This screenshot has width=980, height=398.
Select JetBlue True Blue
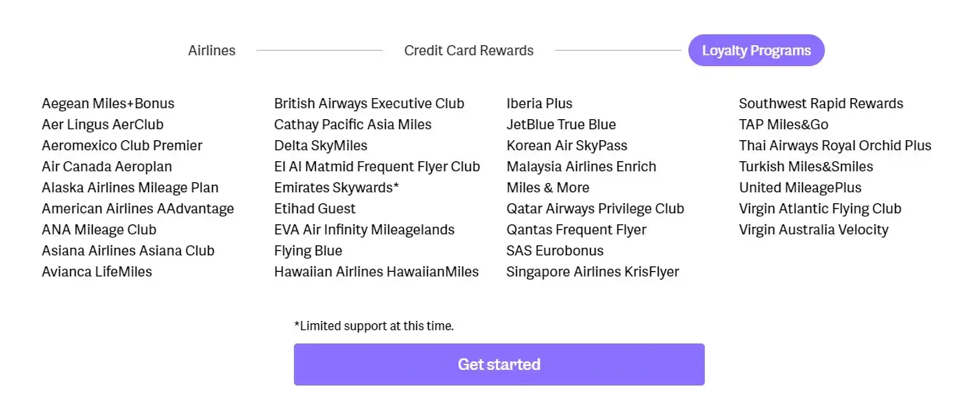tap(561, 125)
